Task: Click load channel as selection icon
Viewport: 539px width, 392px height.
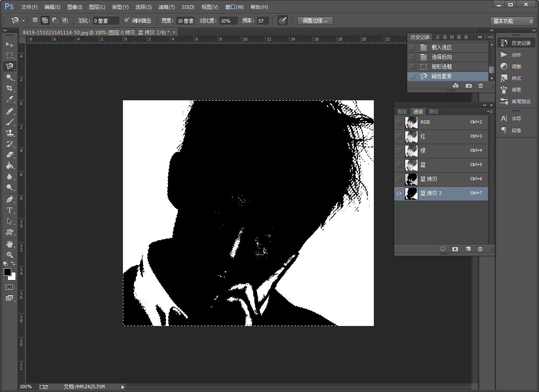Action: click(442, 249)
